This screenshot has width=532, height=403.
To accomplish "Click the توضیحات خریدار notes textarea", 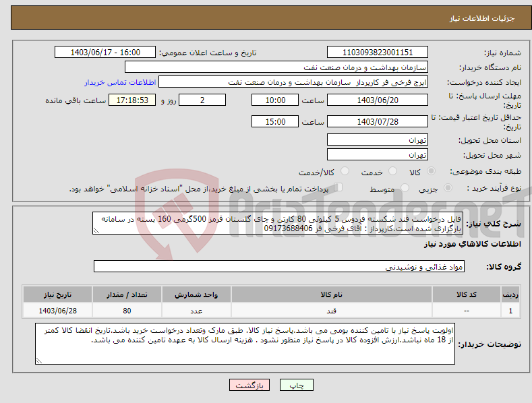I will tap(245, 344).
